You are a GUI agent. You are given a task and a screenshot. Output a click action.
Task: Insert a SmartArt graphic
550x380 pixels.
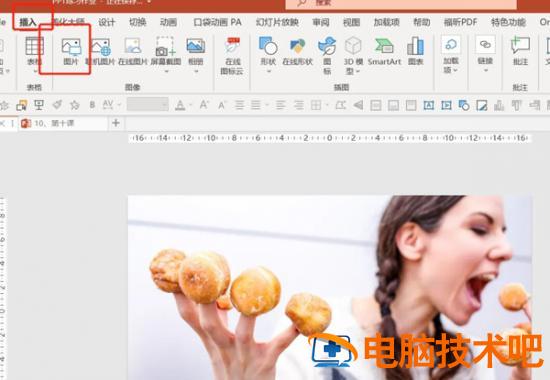tap(384, 51)
